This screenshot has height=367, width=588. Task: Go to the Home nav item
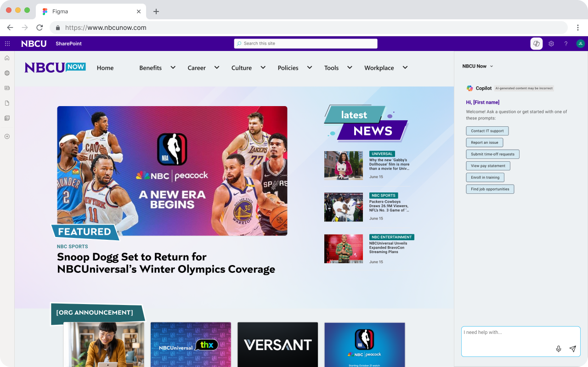105,68
